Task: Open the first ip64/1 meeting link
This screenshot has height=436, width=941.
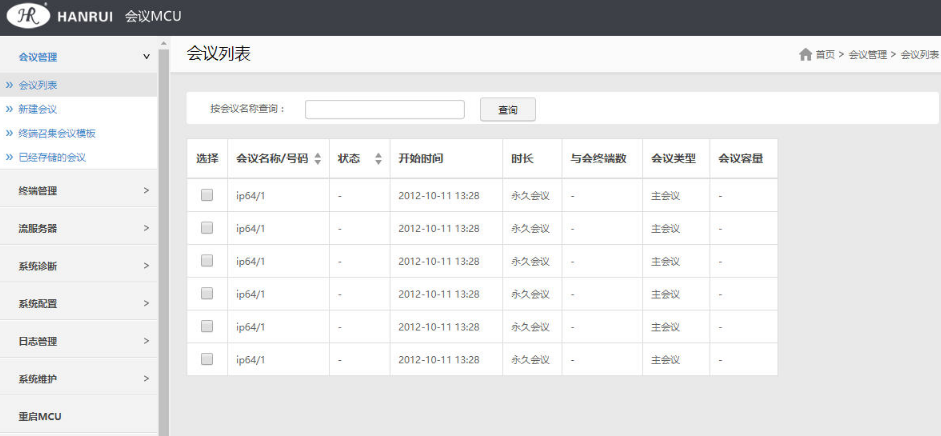Action: [250, 196]
